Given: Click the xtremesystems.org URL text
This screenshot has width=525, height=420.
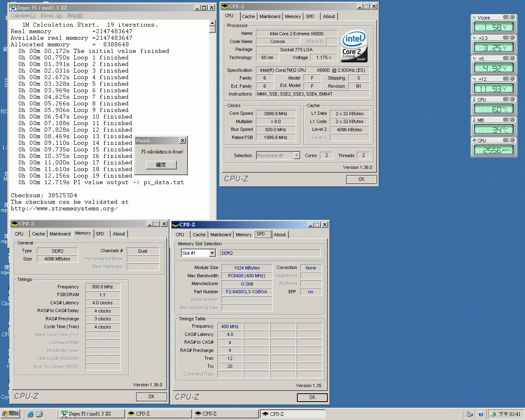Looking at the screenshot, I should tap(64, 208).
